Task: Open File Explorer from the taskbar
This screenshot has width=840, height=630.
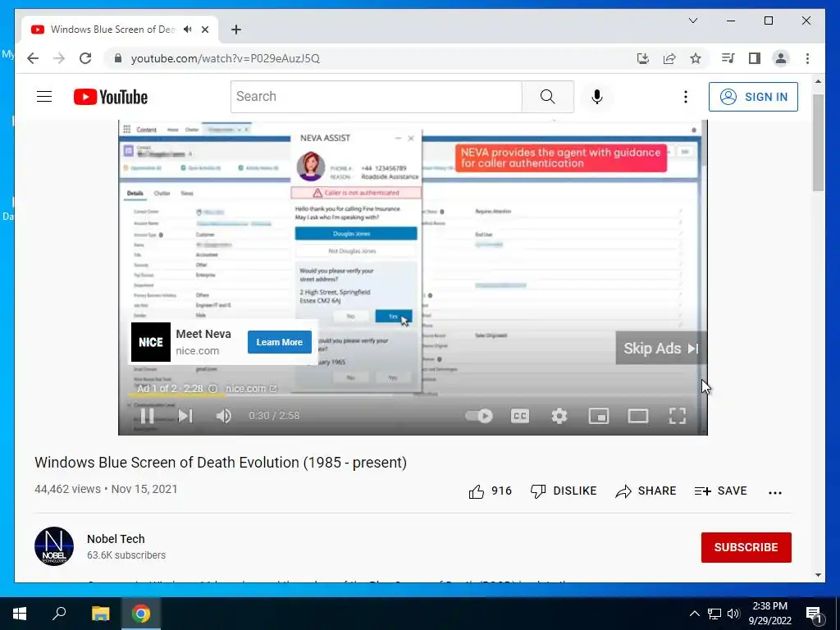Action: coord(100,614)
